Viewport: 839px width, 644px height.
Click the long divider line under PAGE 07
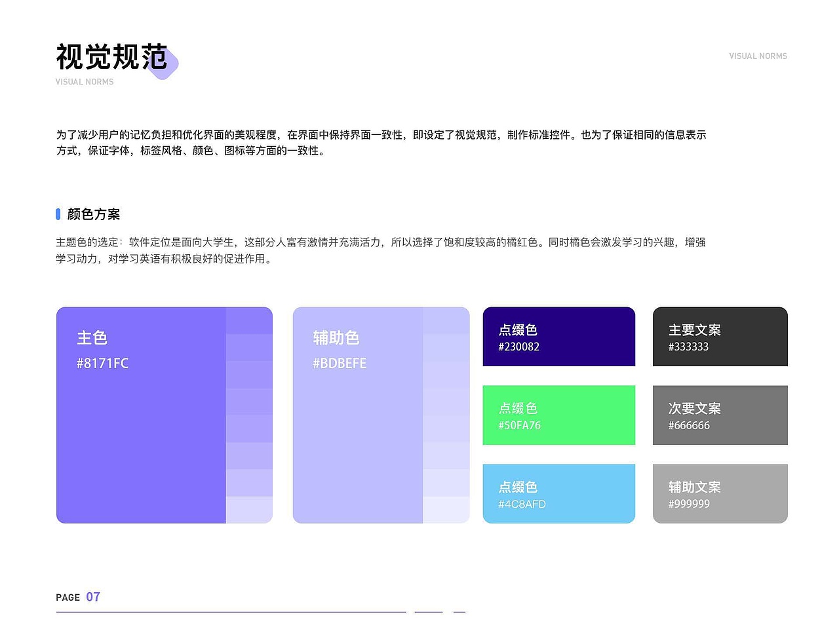pos(229,612)
